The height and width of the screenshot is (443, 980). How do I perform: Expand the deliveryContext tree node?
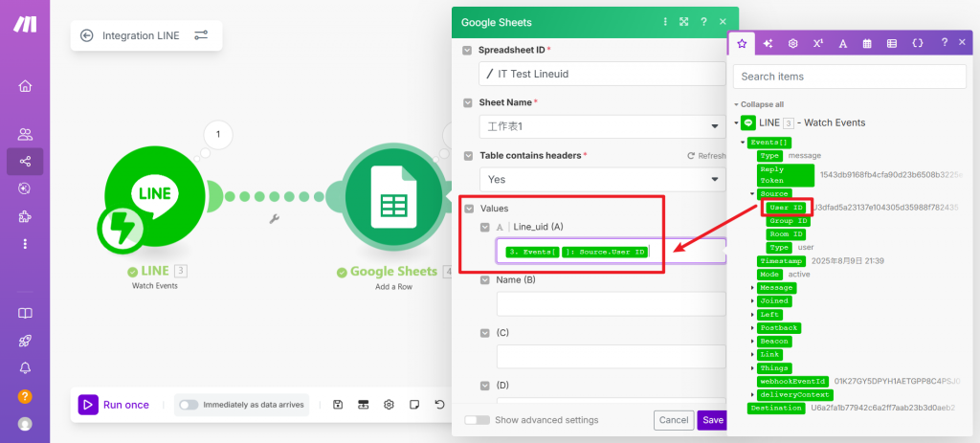click(752, 395)
